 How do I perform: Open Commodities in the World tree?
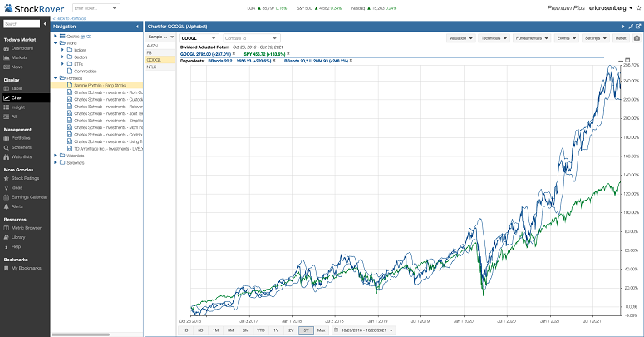point(86,71)
